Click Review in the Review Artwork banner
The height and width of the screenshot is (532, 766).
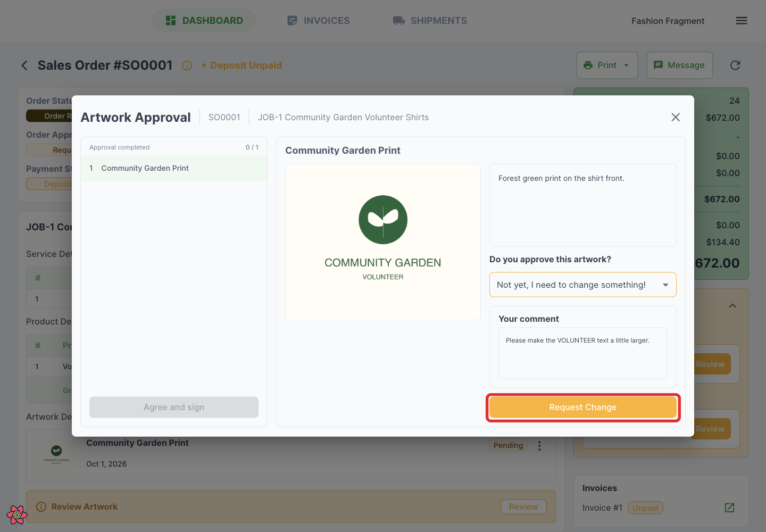click(x=523, y=507)
